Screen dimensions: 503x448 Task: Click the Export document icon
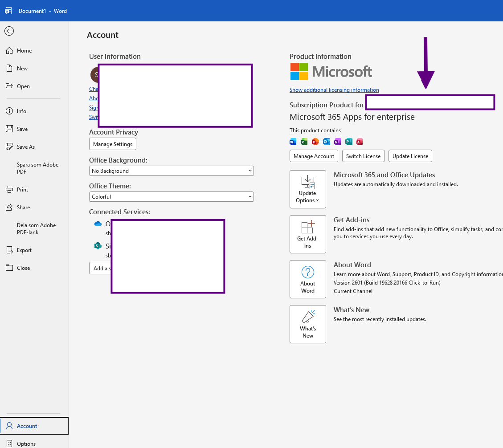pyautogui.click(x=9, y=250)
